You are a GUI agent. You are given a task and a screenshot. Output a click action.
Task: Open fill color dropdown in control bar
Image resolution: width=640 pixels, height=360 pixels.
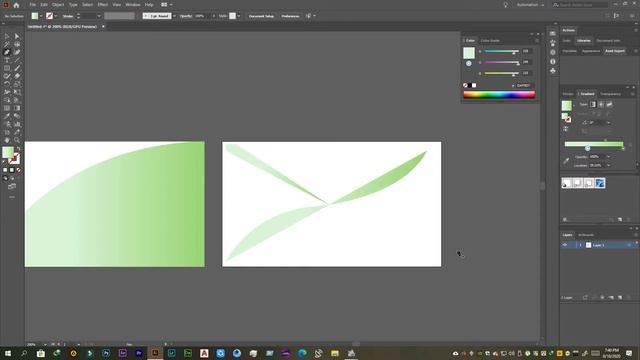(x=41, y=16)
